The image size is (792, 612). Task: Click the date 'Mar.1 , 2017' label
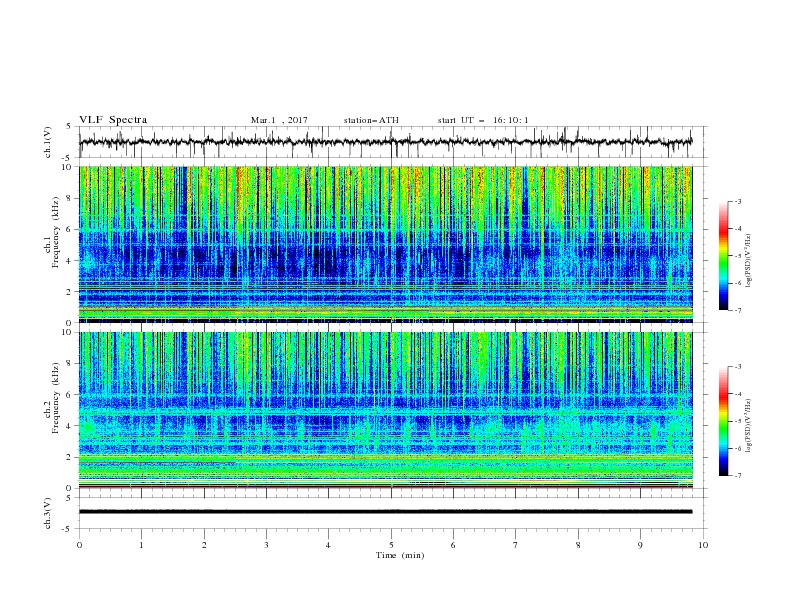pos(279,120)
